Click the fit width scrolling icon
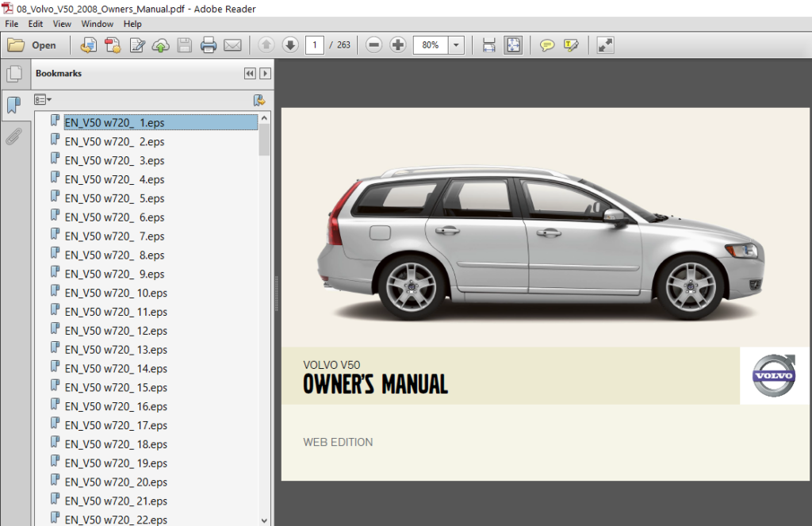The height and width of the screenshot is (526, 812). 488,45
